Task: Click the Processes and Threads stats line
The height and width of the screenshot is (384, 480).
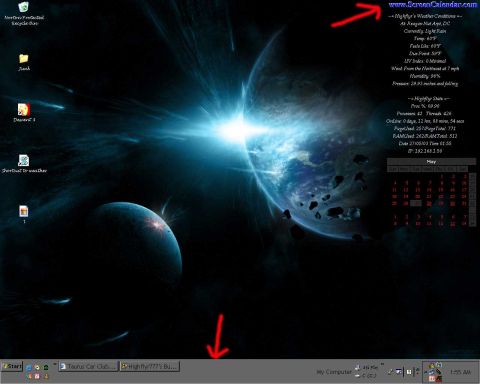Action: coord(424,113)
